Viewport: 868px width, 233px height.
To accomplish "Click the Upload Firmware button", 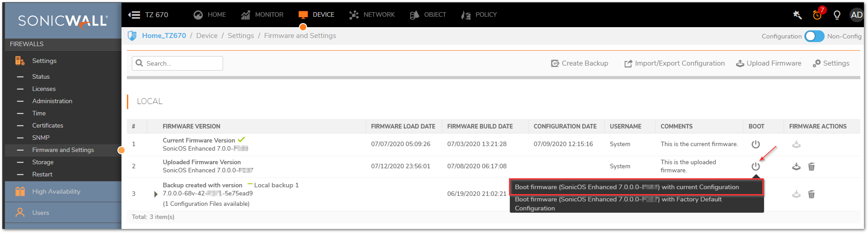I will pos(769,63).
